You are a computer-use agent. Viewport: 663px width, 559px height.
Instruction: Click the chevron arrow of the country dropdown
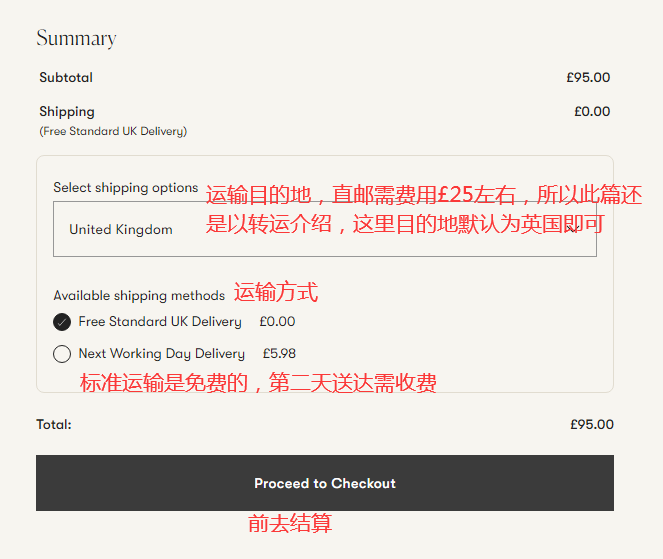(573, 229)
